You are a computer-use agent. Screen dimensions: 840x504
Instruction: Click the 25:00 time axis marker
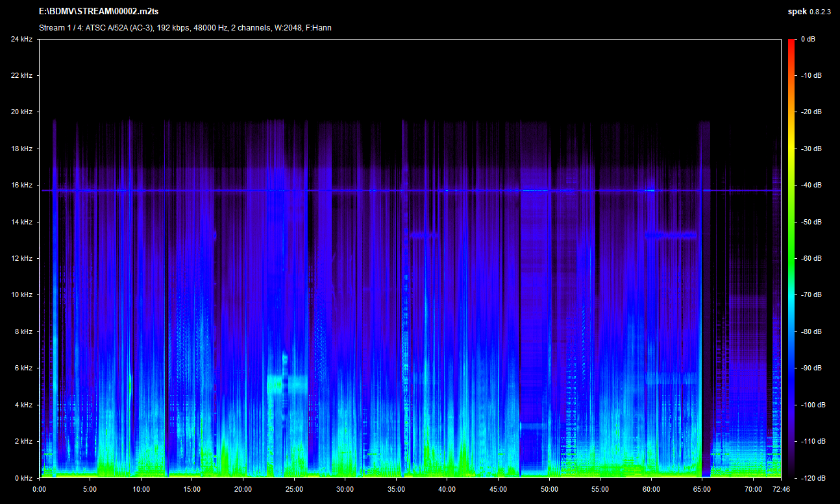(294, 489)
